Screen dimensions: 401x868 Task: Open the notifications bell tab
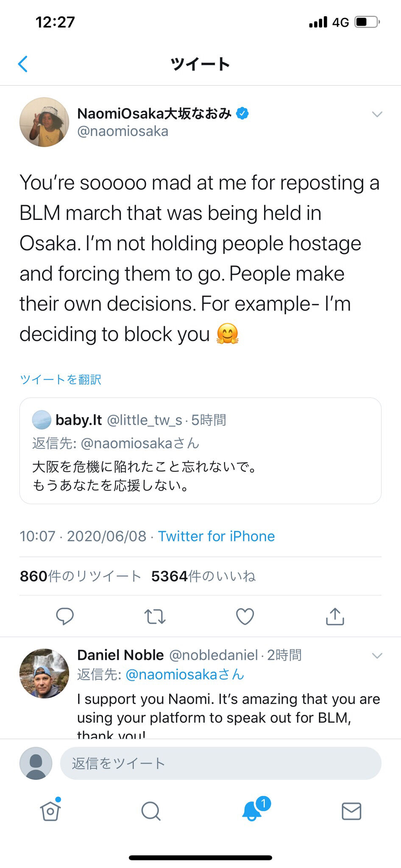pos(253,810)
